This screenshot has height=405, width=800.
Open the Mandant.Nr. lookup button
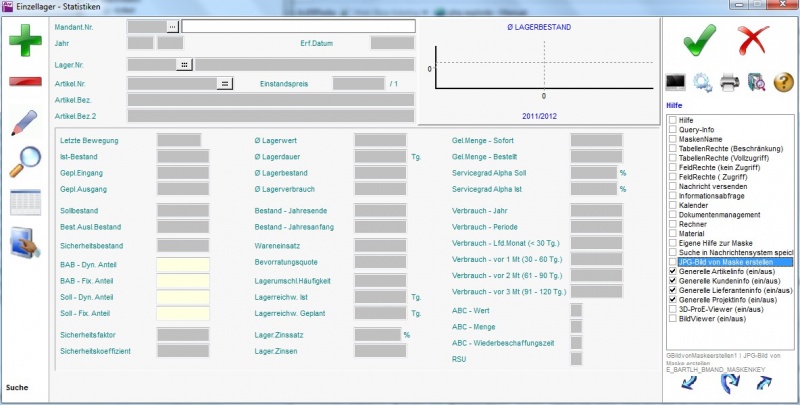(x=172, y=26)
